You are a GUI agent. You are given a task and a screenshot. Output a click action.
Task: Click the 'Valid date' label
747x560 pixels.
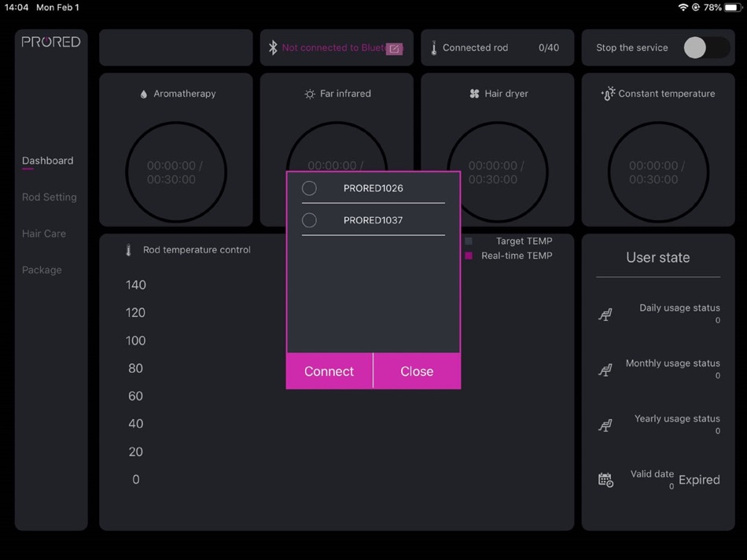coord(652,473)
